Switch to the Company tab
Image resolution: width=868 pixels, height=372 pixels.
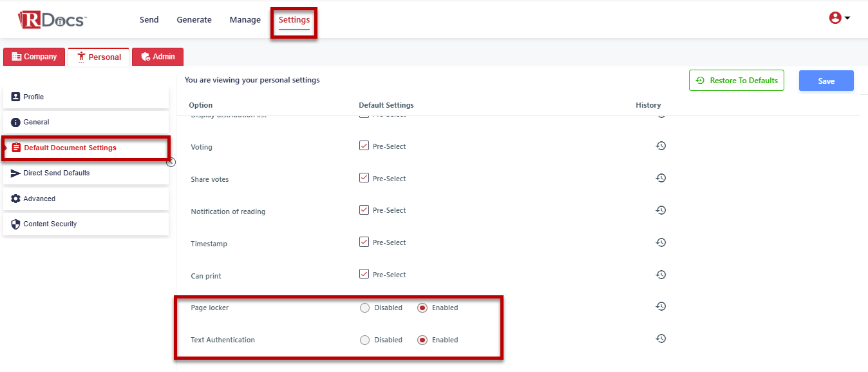click(35, 57)
